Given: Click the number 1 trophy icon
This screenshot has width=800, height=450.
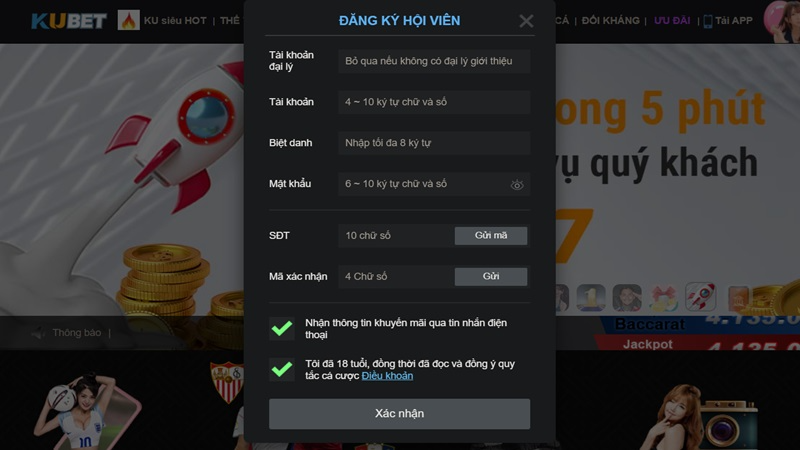Looking at the screenshot, I should [x=591, y=298].
